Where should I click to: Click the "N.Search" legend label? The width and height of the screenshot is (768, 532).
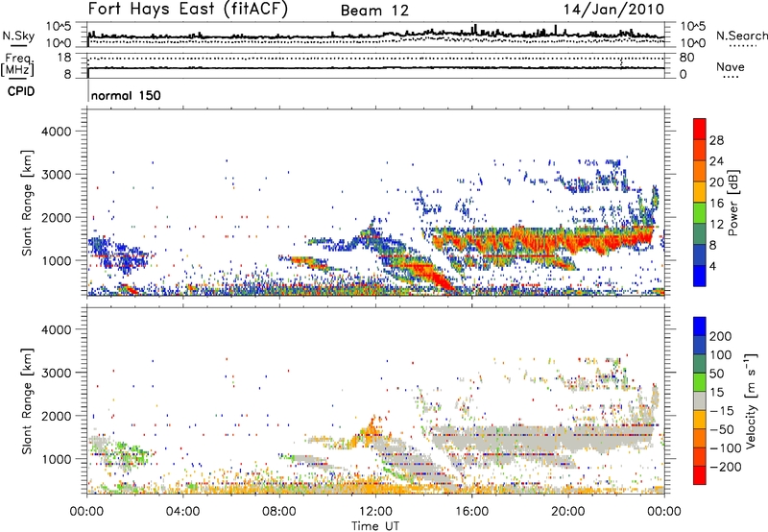tap(742, 36)
